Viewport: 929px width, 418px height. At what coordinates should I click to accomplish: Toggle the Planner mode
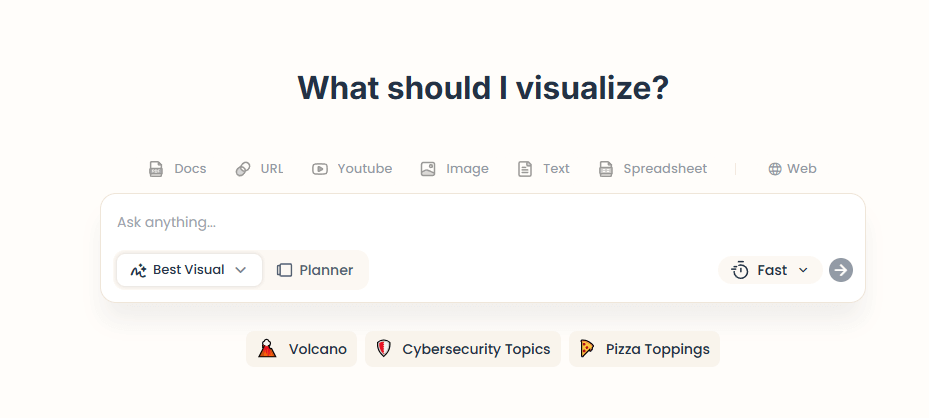point(315,270)
